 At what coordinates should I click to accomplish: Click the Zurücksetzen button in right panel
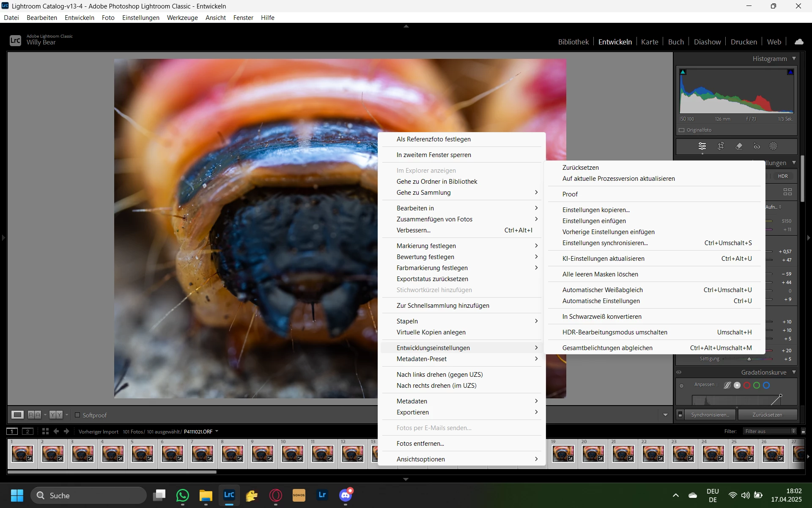[767, 415]
